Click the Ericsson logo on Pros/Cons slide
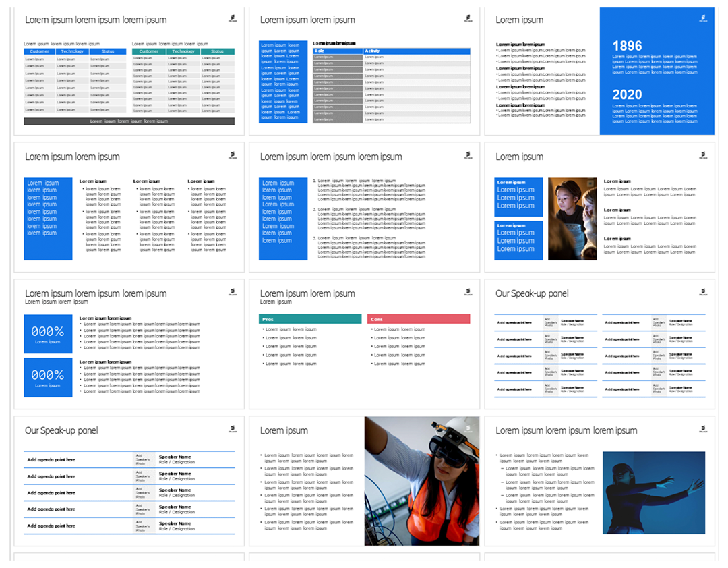728x568 pixels. point(468,292)
